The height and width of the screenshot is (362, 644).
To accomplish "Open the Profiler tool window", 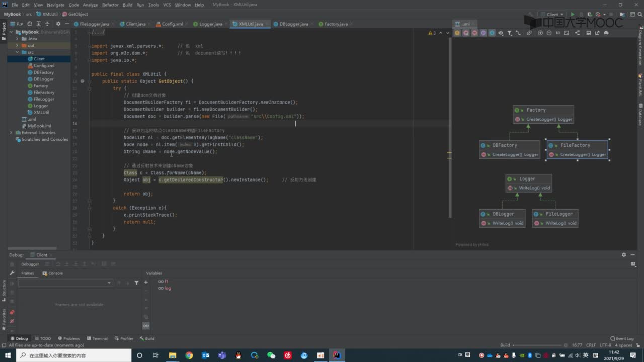I will (124, 338).
